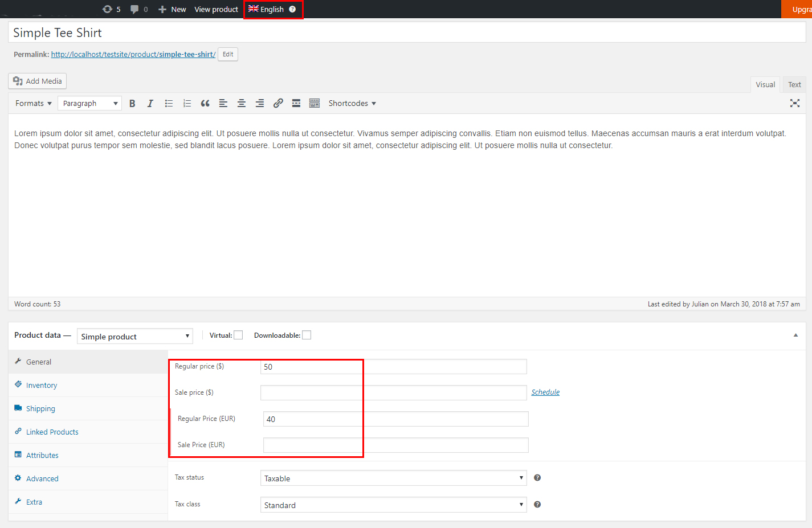Open the Simple product type dropdown
812x528 pixels.
(135, 337)
